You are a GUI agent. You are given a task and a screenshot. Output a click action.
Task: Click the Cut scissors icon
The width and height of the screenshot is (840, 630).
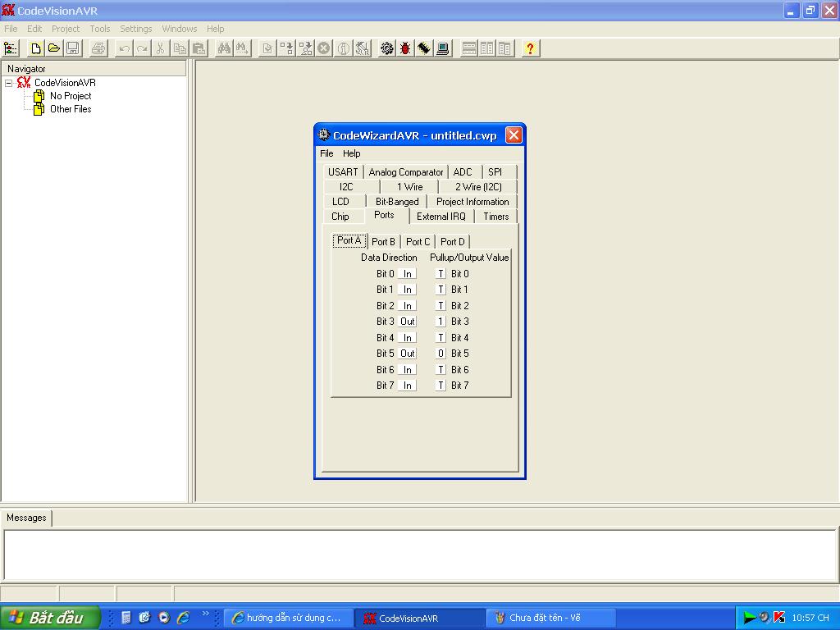160,48
